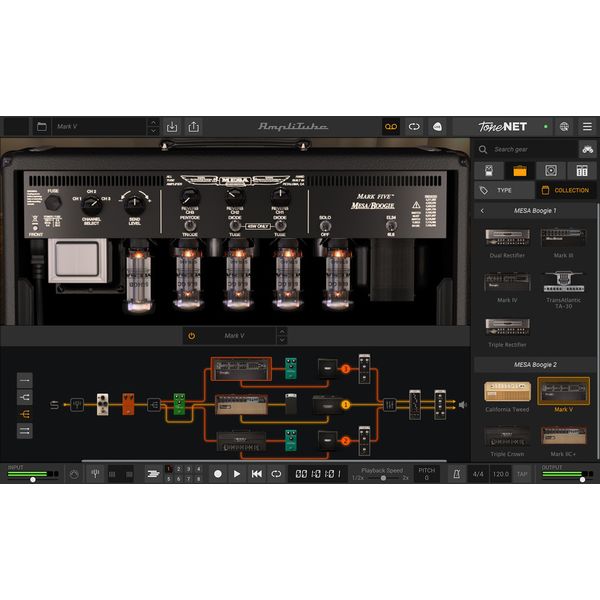Click the export share icon
The image size is (600, 600).
[194, 127]
